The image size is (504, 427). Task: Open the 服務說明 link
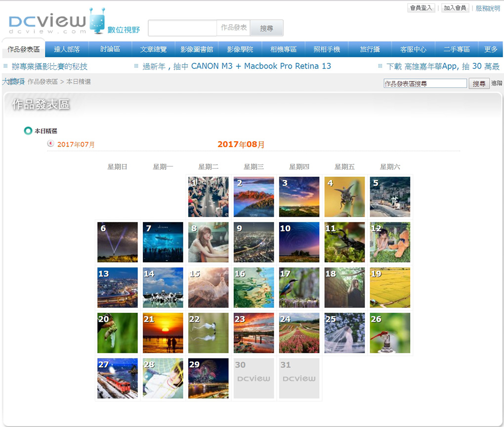(x=488, y=8)
